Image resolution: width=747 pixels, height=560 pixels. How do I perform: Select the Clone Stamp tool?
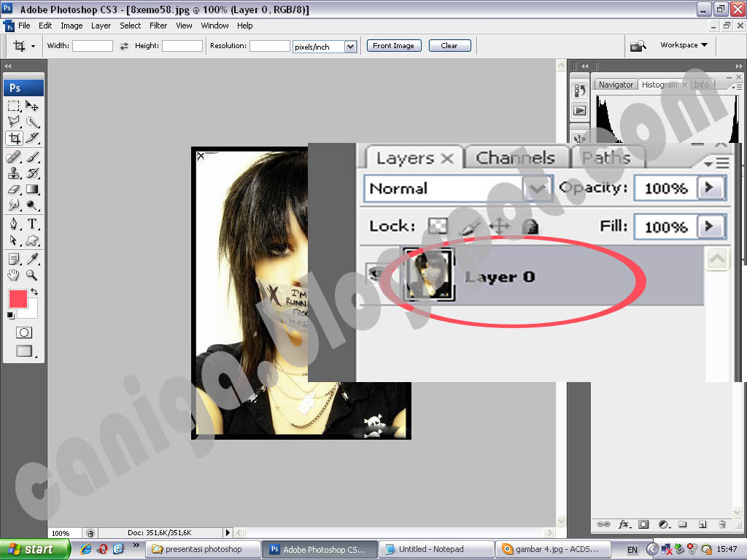coord(15,173)
